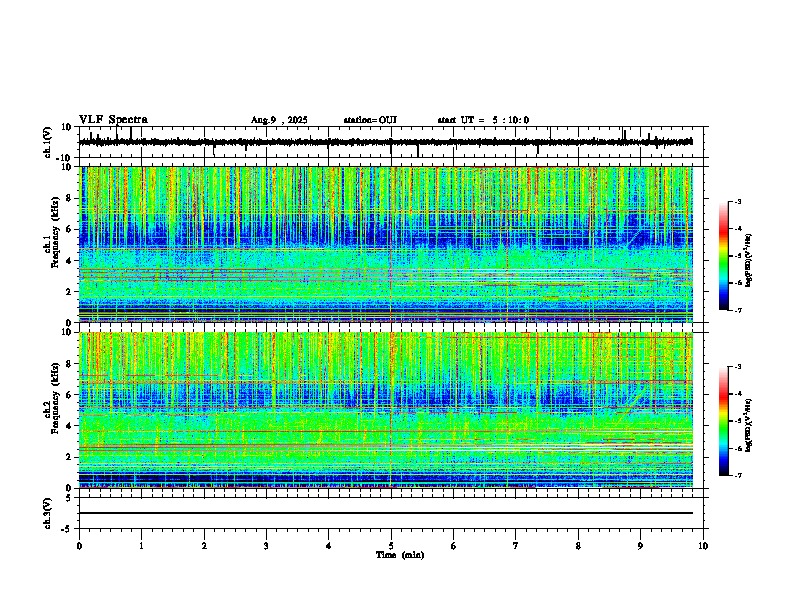This screenshot has width=792, height=612.
Task: Click tick label "3" on the Time axis
Action: [266, 546]
